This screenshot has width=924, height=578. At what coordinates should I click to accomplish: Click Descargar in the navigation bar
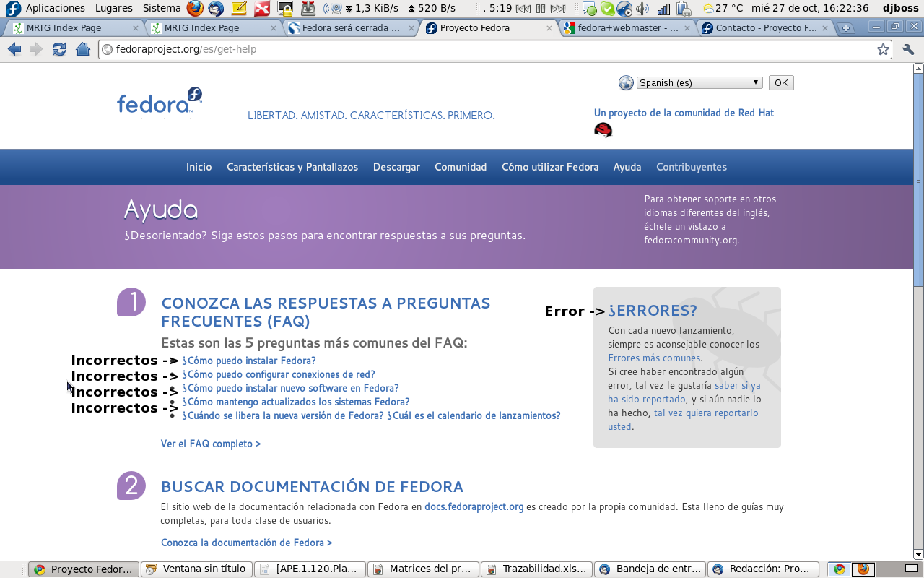pyautogui.click(x=396, y=167)
